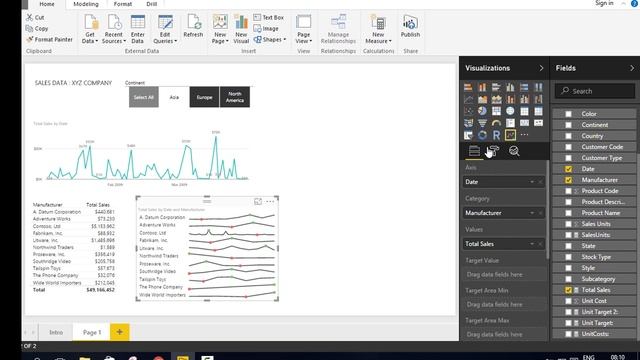Open the Edit Queries dropdown
The height and width of the screenshot is (360, 640).
[x=165, y=38]
